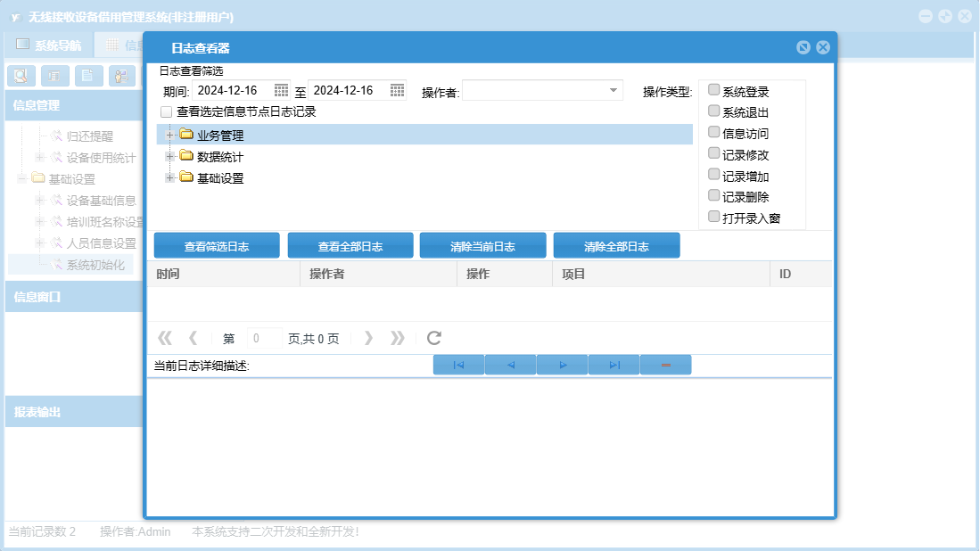
Task: Toggle 查看选定信息节点日志记录 checkbox
Action: click(x=166, y=112)
